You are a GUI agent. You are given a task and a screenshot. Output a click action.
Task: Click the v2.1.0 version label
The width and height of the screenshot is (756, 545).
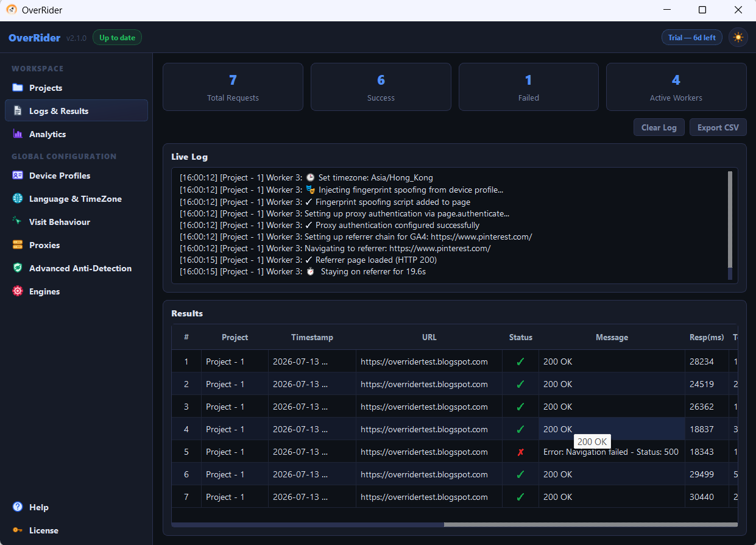[x=76, y=38]
